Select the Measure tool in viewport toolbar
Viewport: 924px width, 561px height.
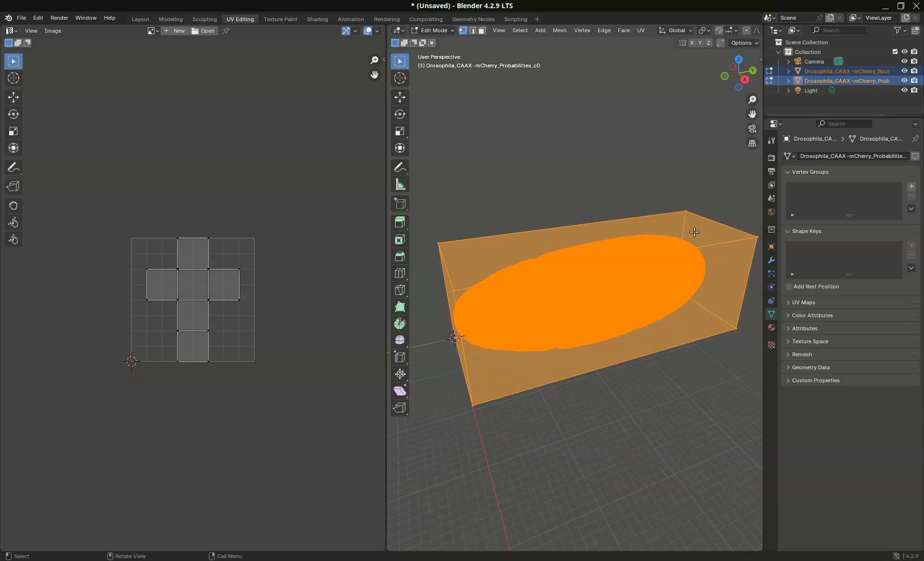point(399,184)
